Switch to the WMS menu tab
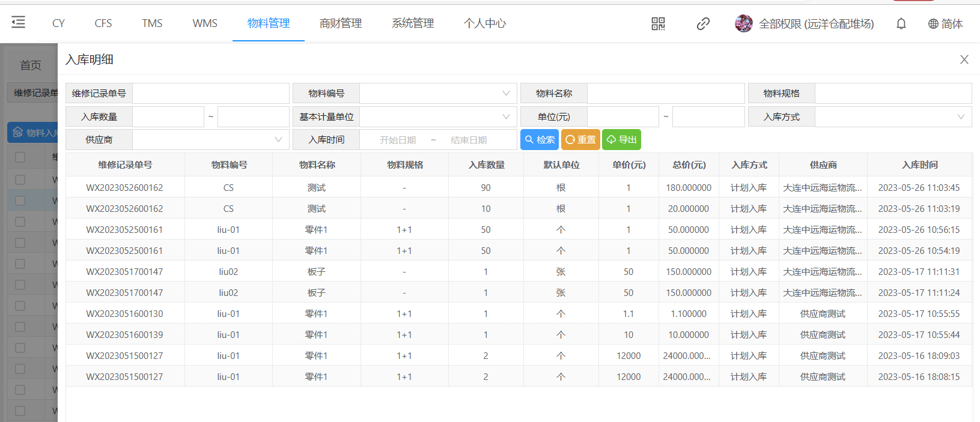The width and height of the screenshot is (980, 422). (205, 23)
